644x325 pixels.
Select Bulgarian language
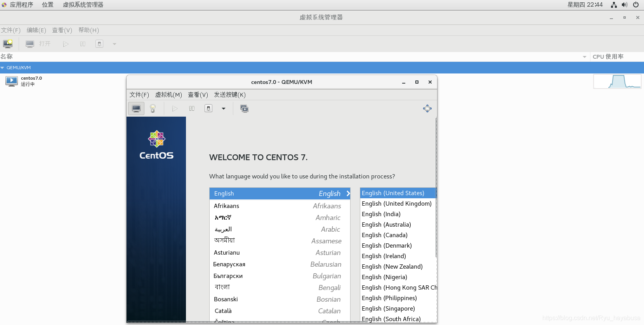[x=279, y=276]
